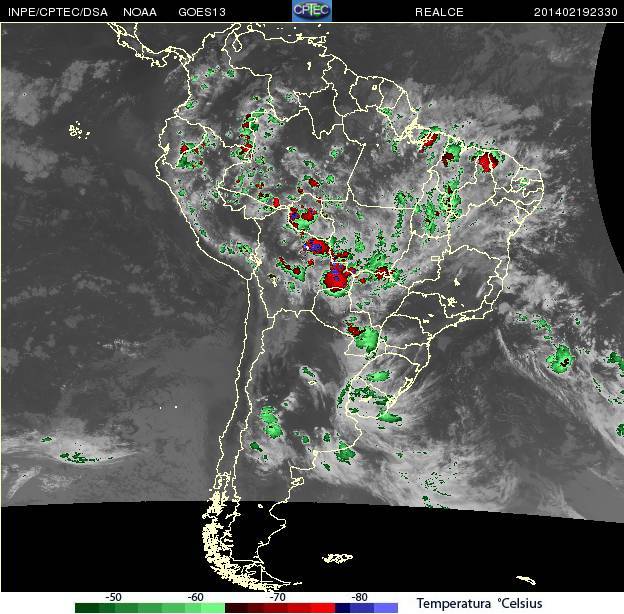Screen dimensions: 624x614
Task: Click the Temperatura °Celsius legend text
Action: [x=480, y=603]
